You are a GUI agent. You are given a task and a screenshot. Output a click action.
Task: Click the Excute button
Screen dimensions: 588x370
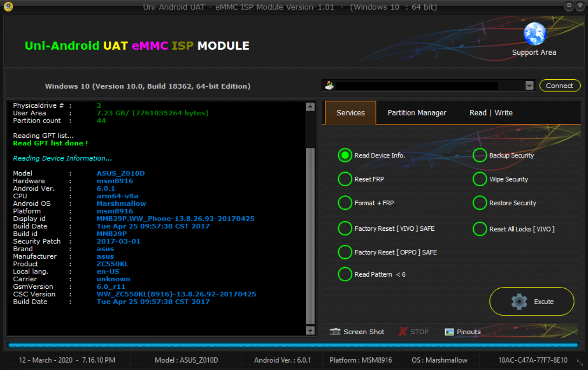coord(532,301)
